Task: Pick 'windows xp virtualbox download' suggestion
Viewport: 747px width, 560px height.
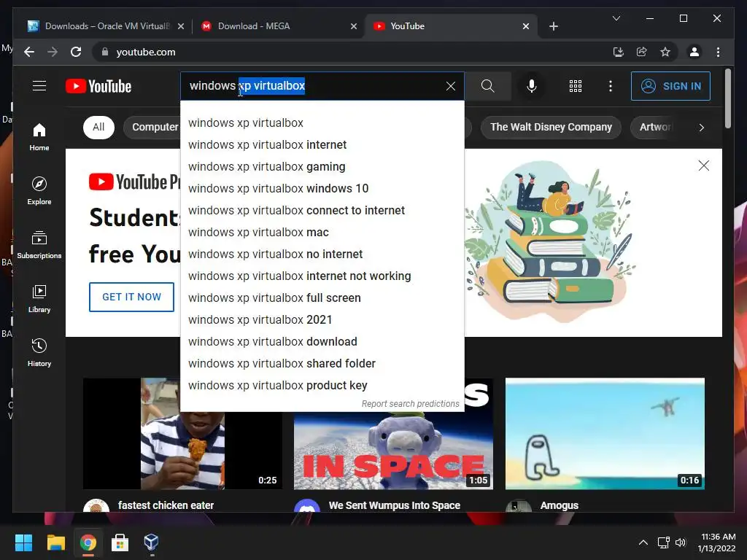Action: pos(322,342)
